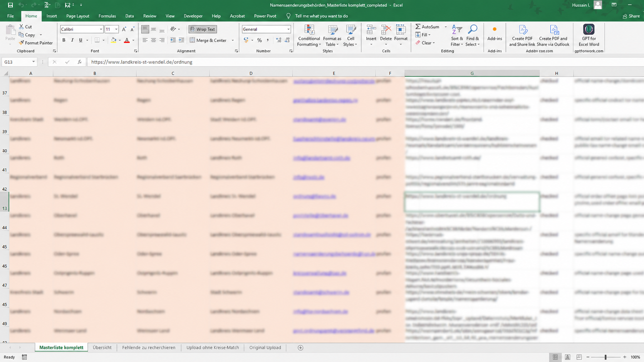The width and height of the screenshot is (644, 362).
Task: Click the Insert Function fx icon
Action: 80,62
